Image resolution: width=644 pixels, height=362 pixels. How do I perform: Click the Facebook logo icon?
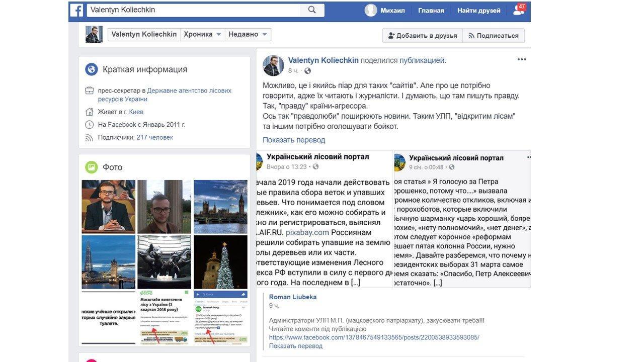point(76,10)
